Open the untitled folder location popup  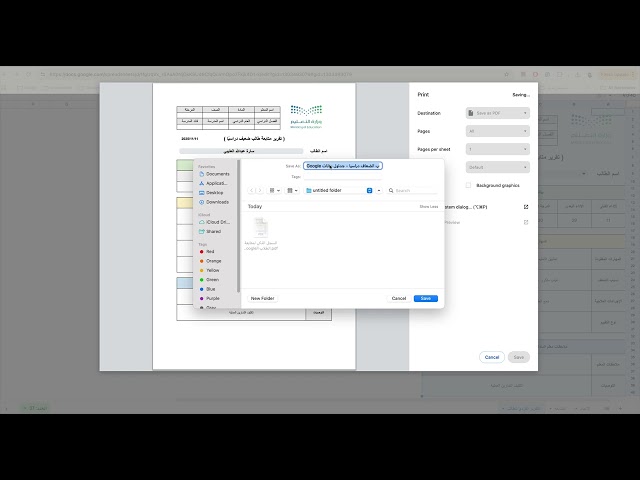tap(339, 190)
